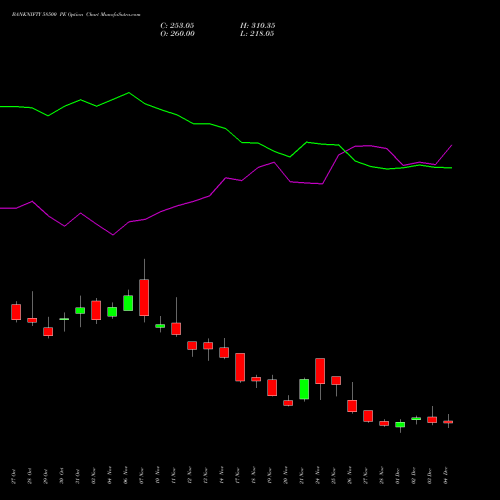Screen dimensions: 500x500
Task: Click the 25 Nov date label
Action: coord(333,476)
